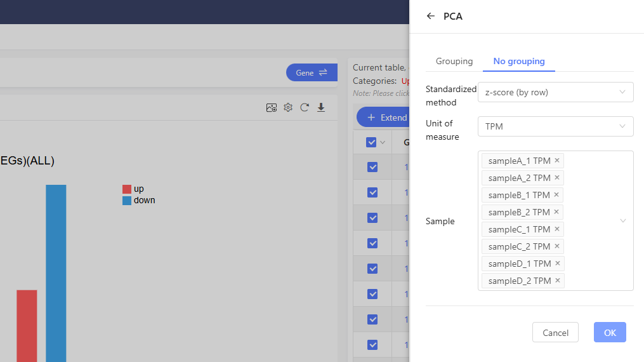Remove sampleA_1 TPM from the sample list

557,161
